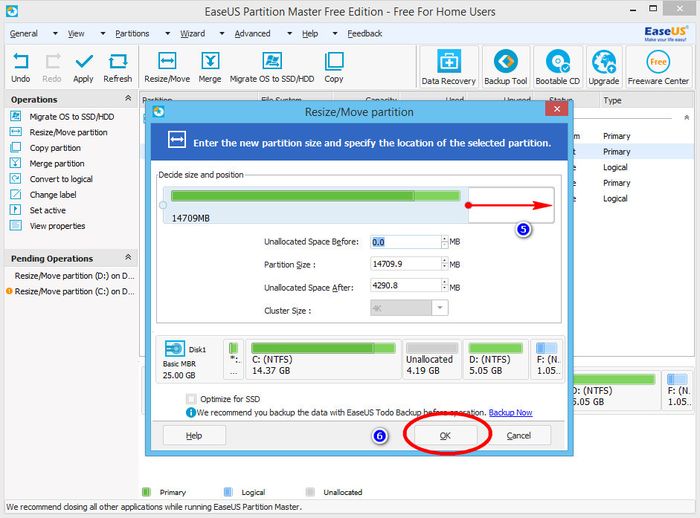Screen dimensions: 700x518
Task: Expand the Advanced menu dropdown arrow
Action: [x=289, y=33]
